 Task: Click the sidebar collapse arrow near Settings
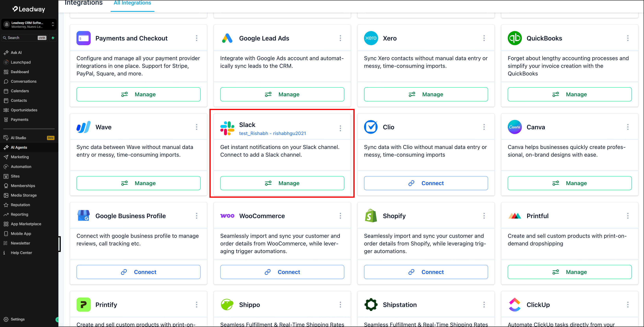57,319
